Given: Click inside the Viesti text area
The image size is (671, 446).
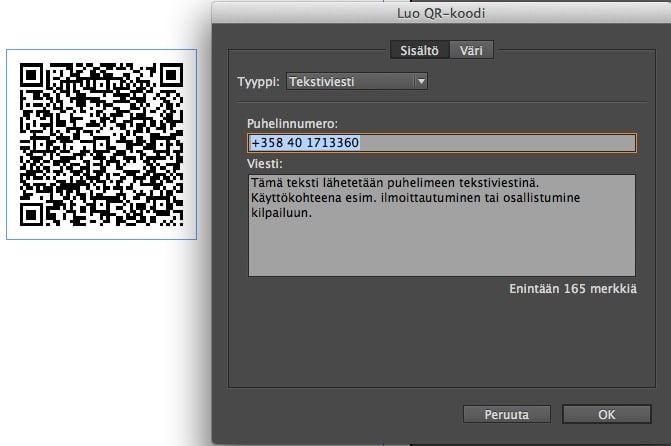Looking at the screenshot, I should [x=442, y=225].
